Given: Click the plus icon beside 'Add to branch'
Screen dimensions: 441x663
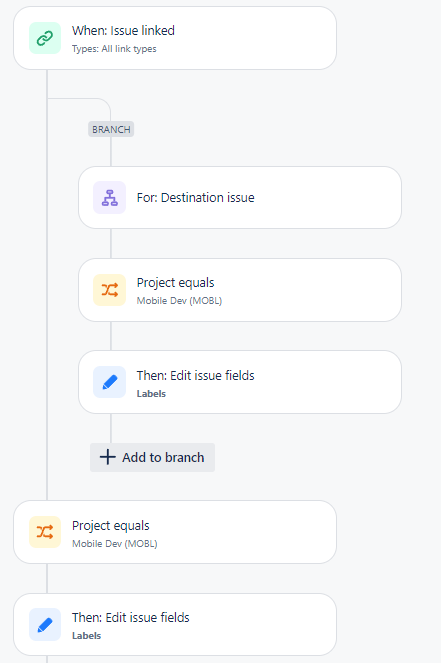Looking at the screenshot, I should (107, 457).
